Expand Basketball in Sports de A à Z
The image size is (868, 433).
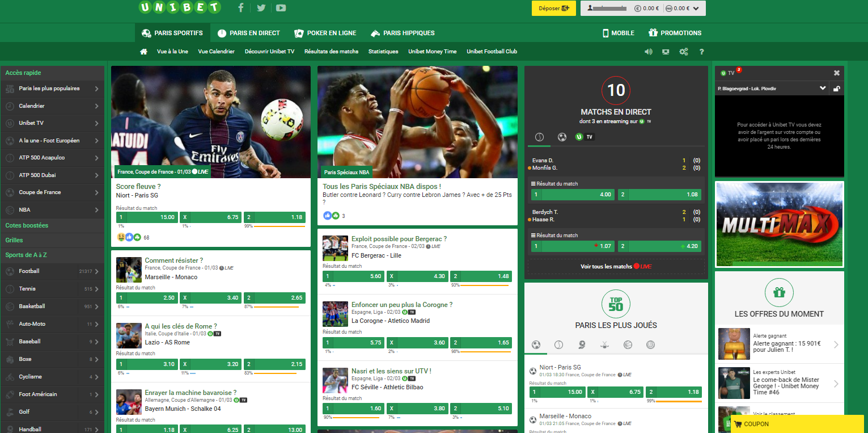coord(52,306)
